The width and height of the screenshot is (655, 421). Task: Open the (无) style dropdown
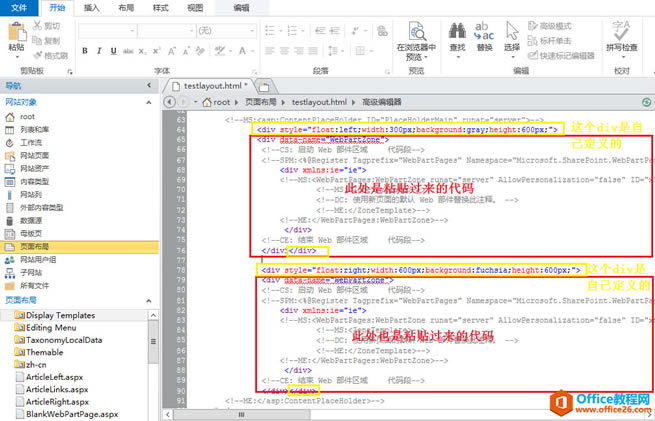pyautogui.click(x=226, y=30)
